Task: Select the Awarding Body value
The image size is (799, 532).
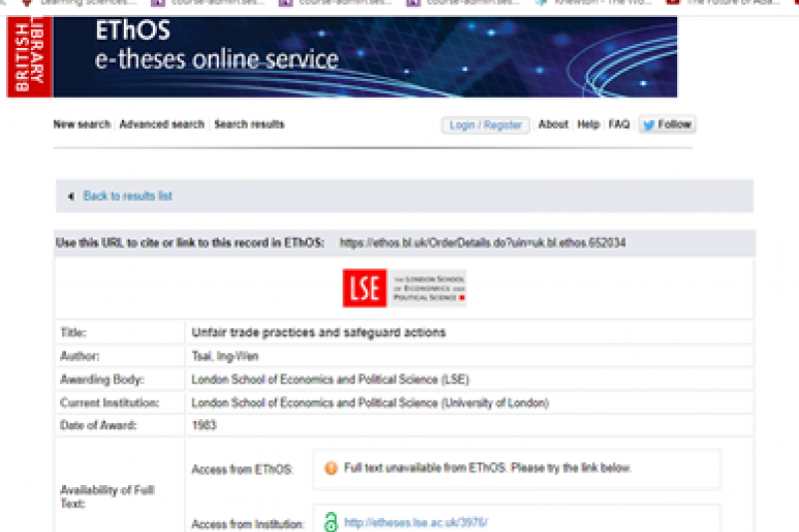Action: [330, 379]
